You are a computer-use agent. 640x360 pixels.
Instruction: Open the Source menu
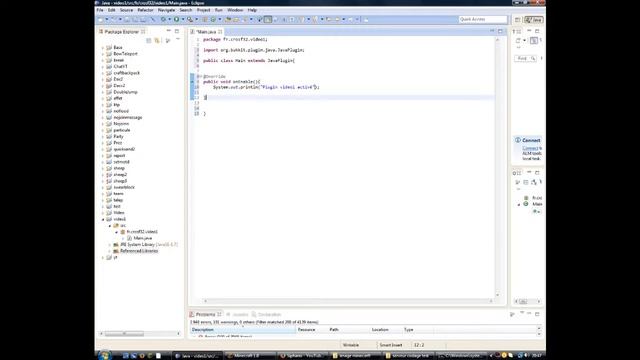coord(126,10)
